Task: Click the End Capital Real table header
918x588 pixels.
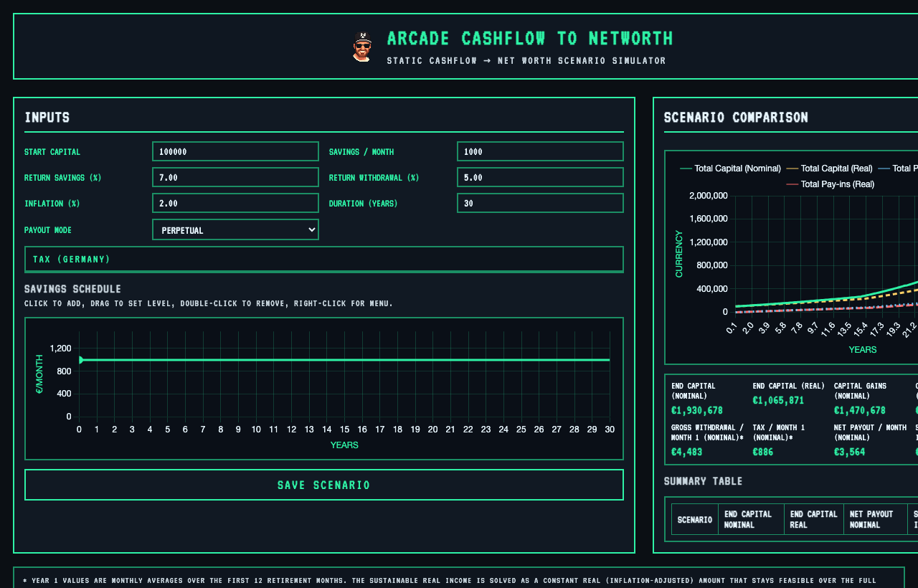Action: click(814, 519)
